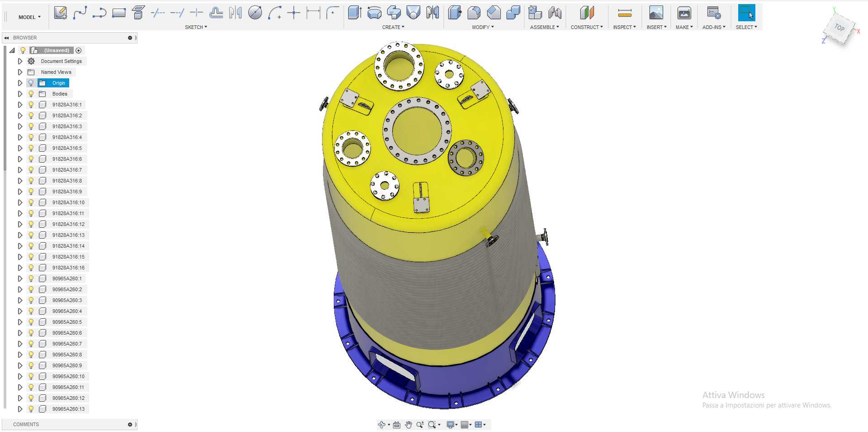Select the Sketch Dimension tool
Image resolution: width=868 pixels, height=432 pixels.
pos(313,13)
